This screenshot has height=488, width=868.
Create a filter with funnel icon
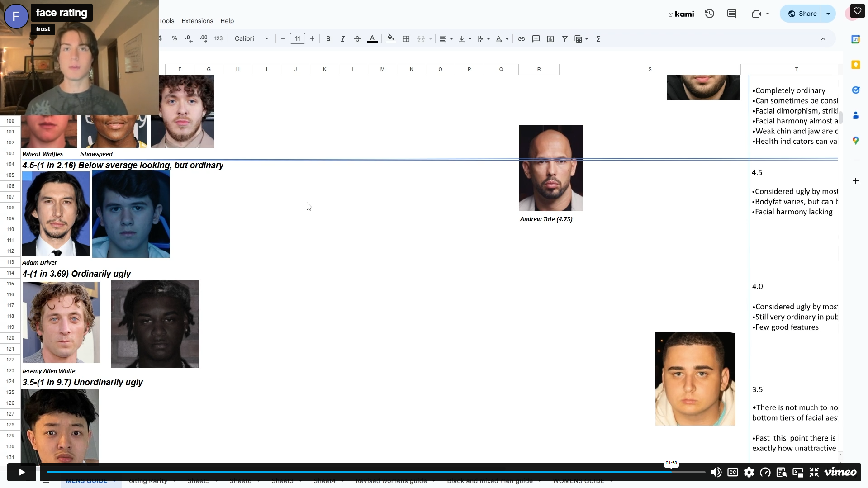[x=565, y=39]
